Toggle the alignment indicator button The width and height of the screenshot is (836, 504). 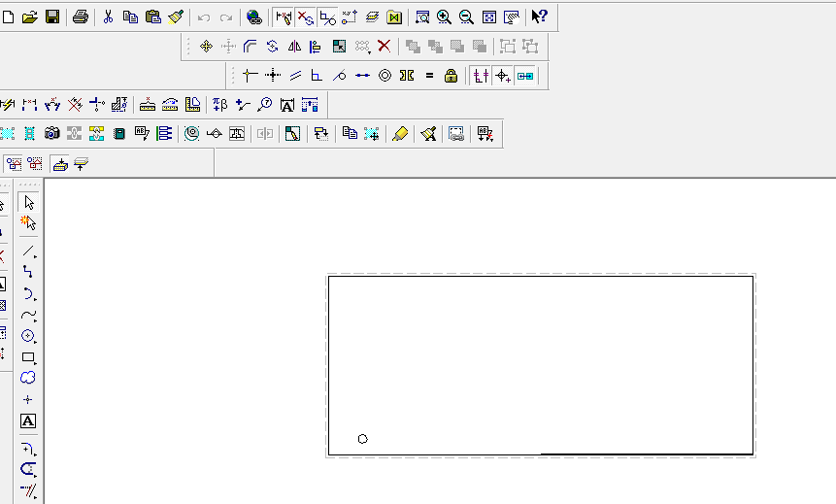[481, 76]
